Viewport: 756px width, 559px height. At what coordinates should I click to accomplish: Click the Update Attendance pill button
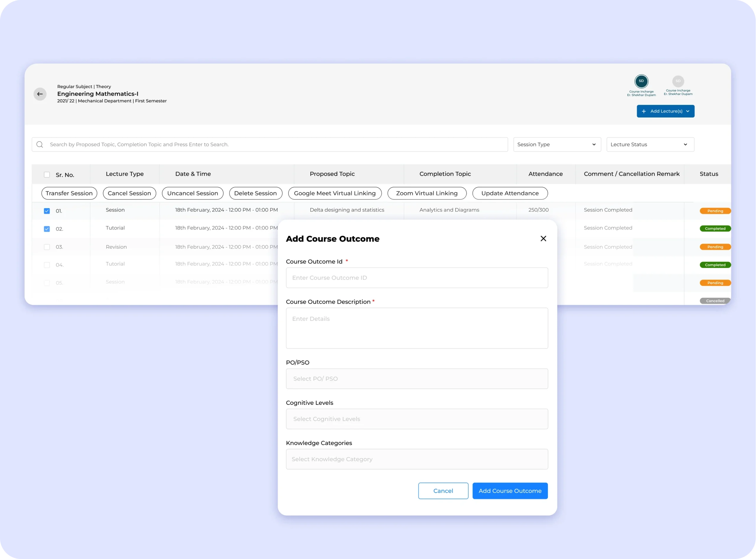click(510, 193)
